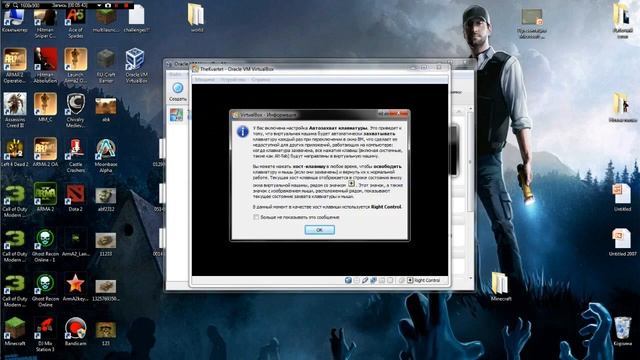Screen dimensions: 640x360
Task: Open the Minecraft folder near the character
Action: 500,287
